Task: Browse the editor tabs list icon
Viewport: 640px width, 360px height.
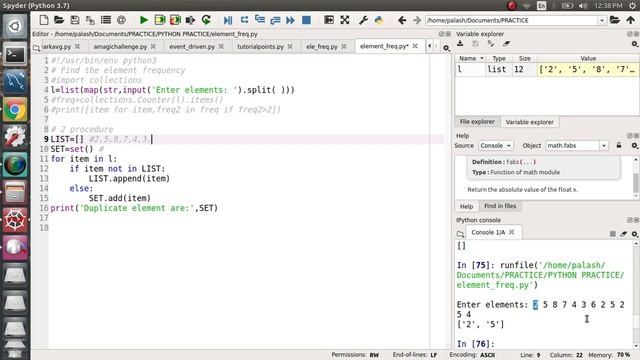Action: pyautogui.click(x=36, y=48)
